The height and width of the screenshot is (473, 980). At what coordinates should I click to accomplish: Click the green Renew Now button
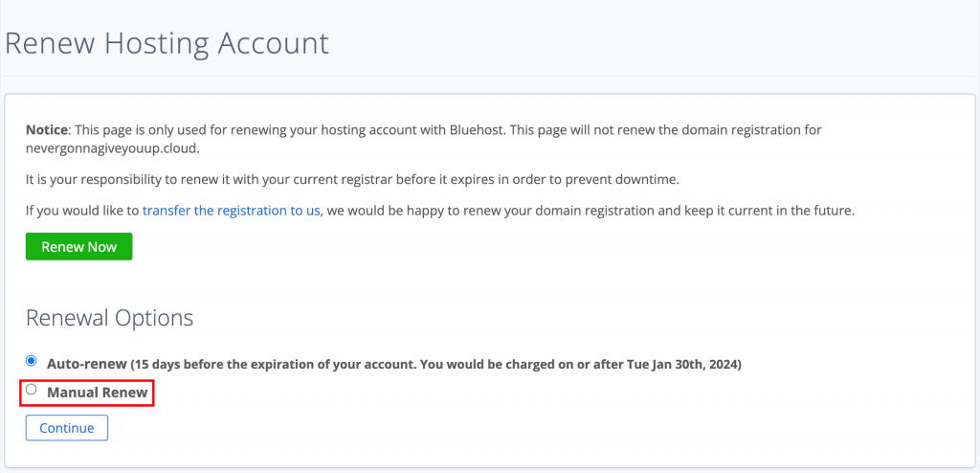[x=78, y=247]
